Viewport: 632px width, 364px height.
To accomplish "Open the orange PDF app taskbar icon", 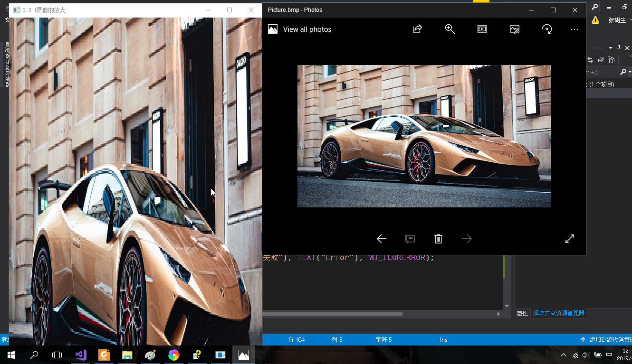I will [x=104, y=355].
